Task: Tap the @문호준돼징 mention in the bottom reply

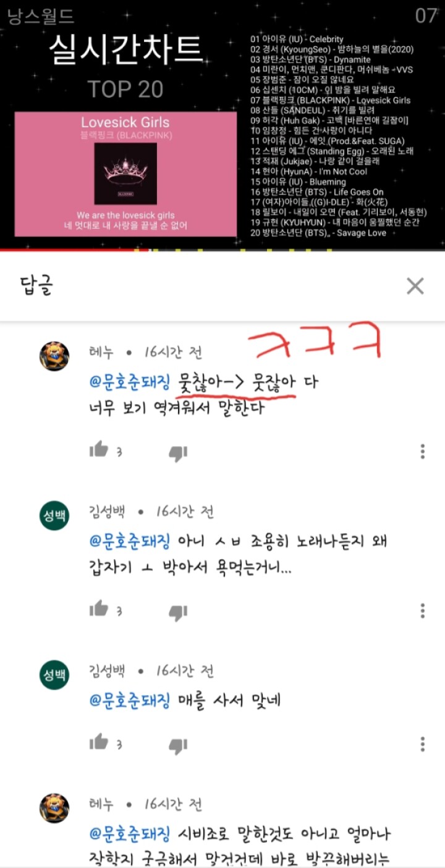Action: (130, 833)
